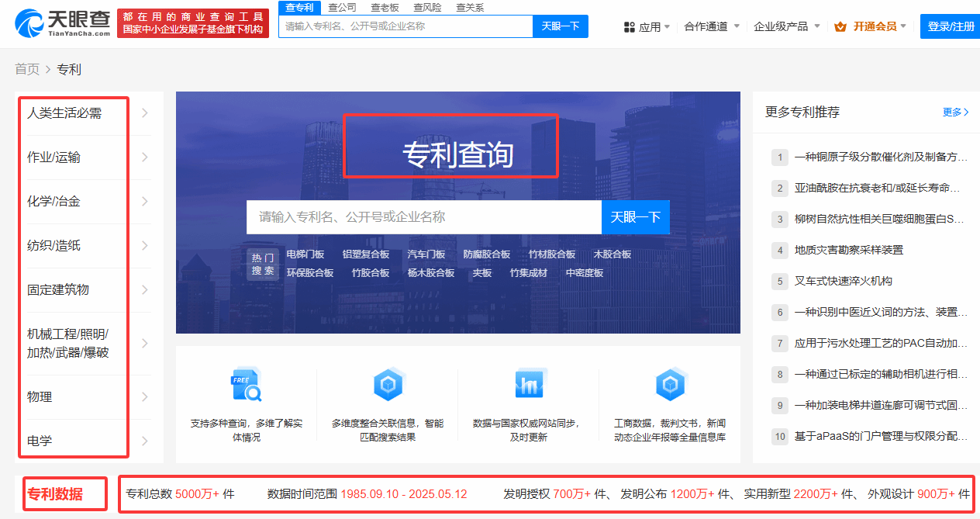Image resolution: width=980 pixels, height=519 pixels.
Task: Switch to the 查公司 tab
Action: click(342, 7)
